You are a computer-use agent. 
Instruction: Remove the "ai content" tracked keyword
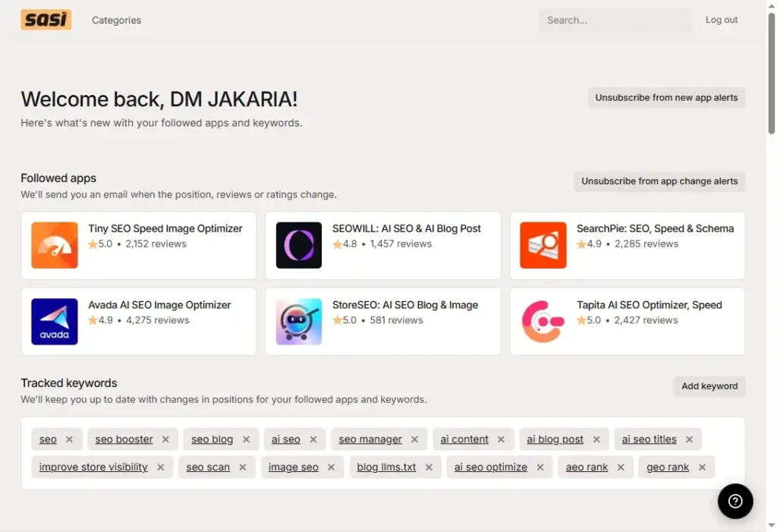pyautogui.click(x=501, y=439)
